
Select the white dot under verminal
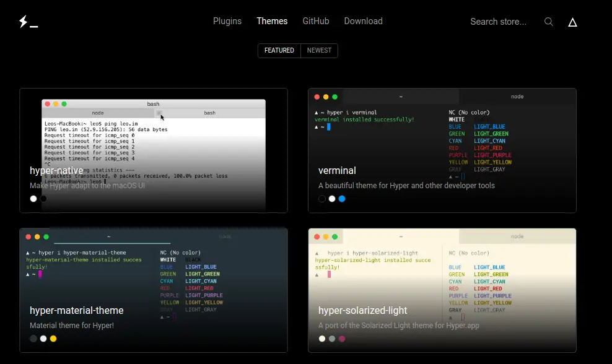point(332,199)
